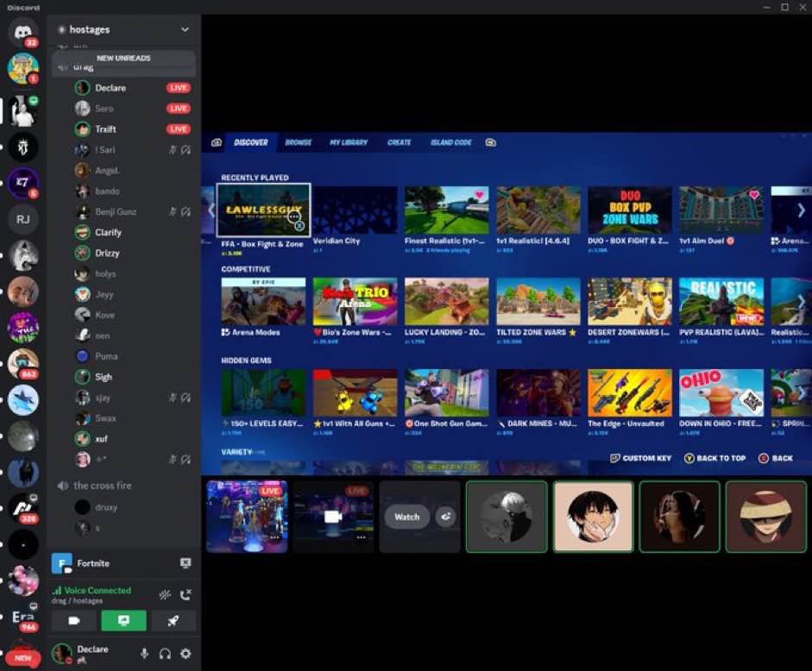Expand the hostages server menu chevron

185,29
